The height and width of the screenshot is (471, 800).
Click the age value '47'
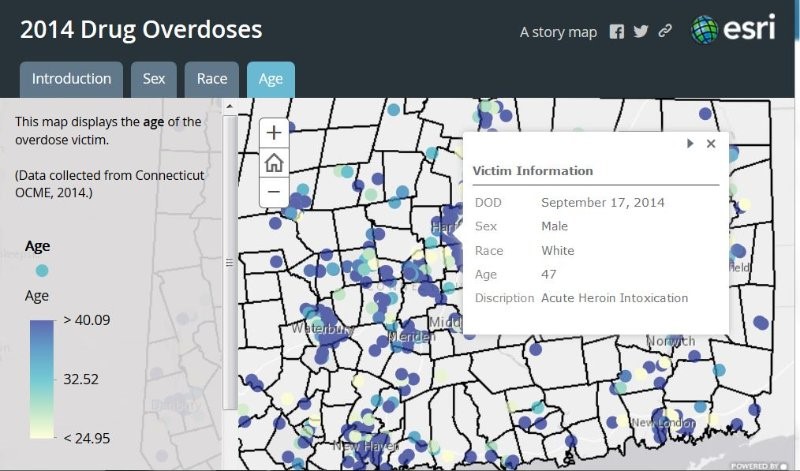(x=548, y=275)
